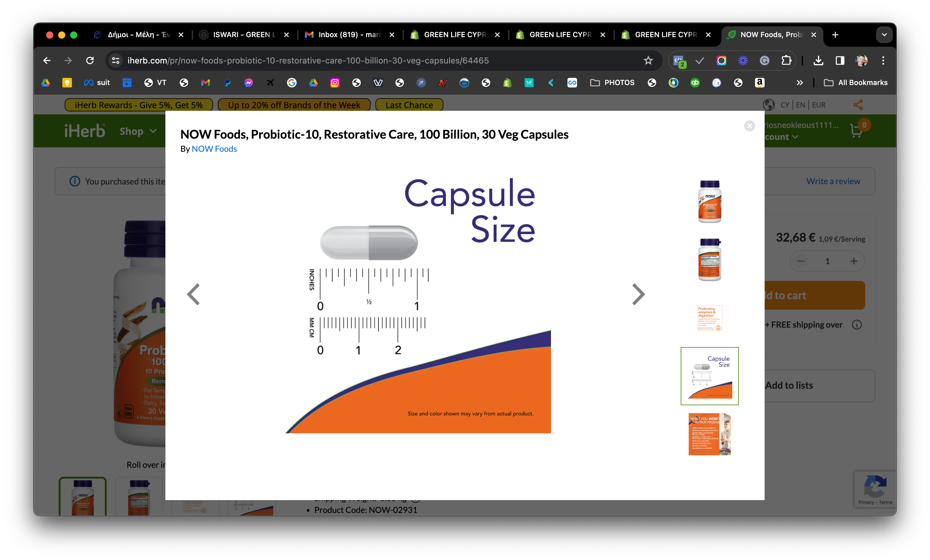Viewport: 930px width, 560px height.
Task: Open browser Downloads
Action: pyautogui.click(x=818, y=60)
